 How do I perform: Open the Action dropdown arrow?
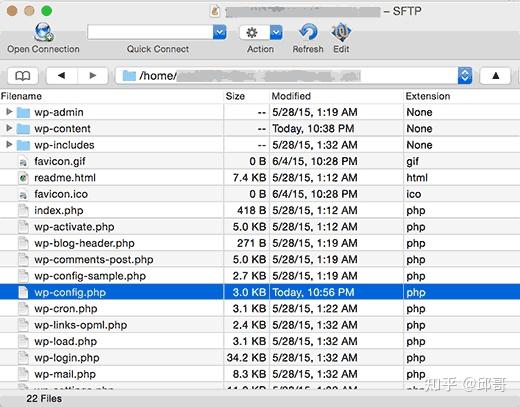pyautogui.click(x=276, y=33)
